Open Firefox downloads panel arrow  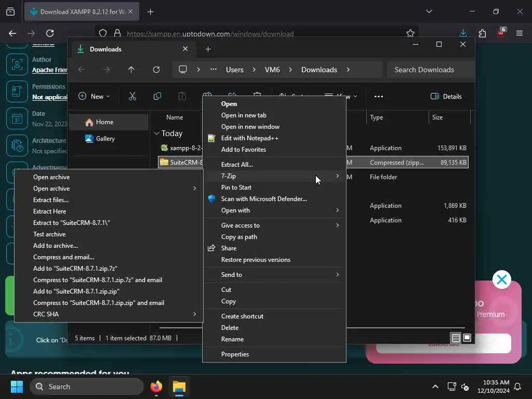463,33
